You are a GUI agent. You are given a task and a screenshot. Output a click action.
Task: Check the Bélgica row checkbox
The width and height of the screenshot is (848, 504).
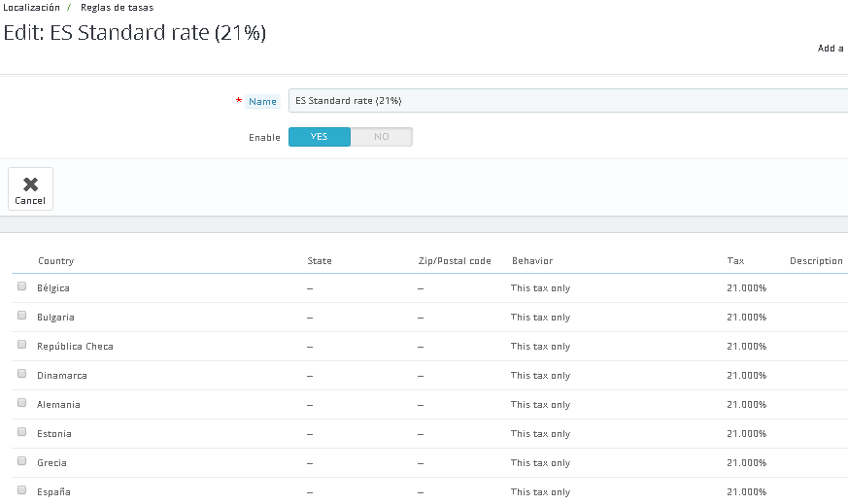(22, 286)
